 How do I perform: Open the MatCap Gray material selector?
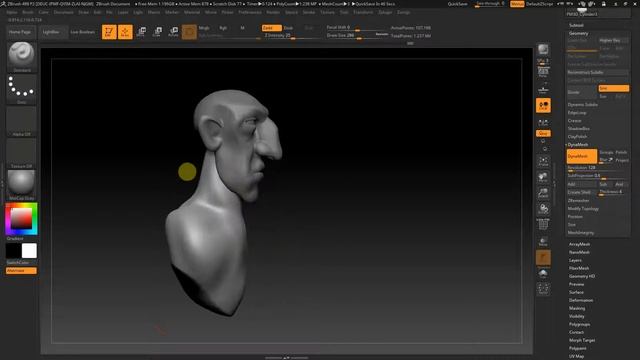(21, 185)
